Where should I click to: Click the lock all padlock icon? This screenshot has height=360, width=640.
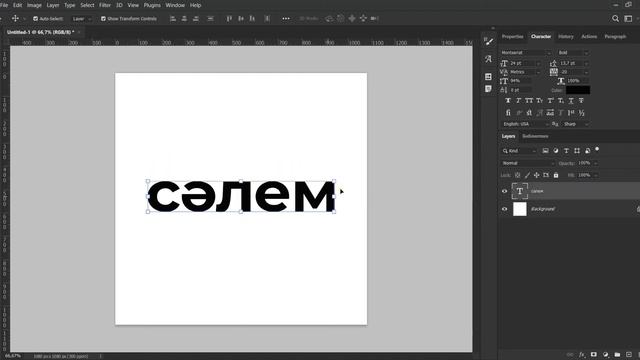[556, 175]
